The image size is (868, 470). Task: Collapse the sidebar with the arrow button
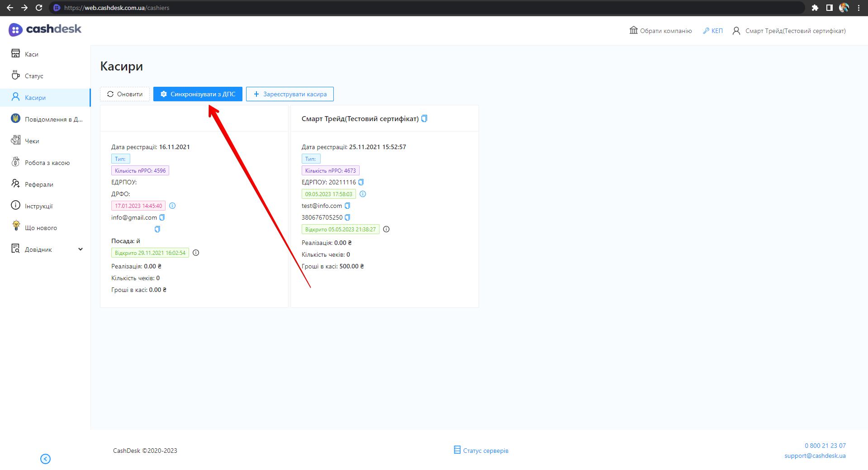pos(45,459)
